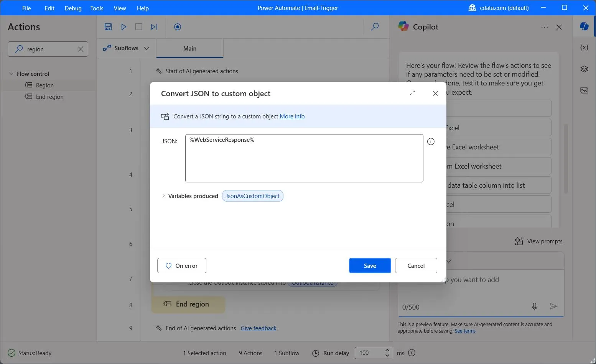This screenshot has width=596, height=364.
Task: Click the Run next action icon
Action: click(154, 27)
